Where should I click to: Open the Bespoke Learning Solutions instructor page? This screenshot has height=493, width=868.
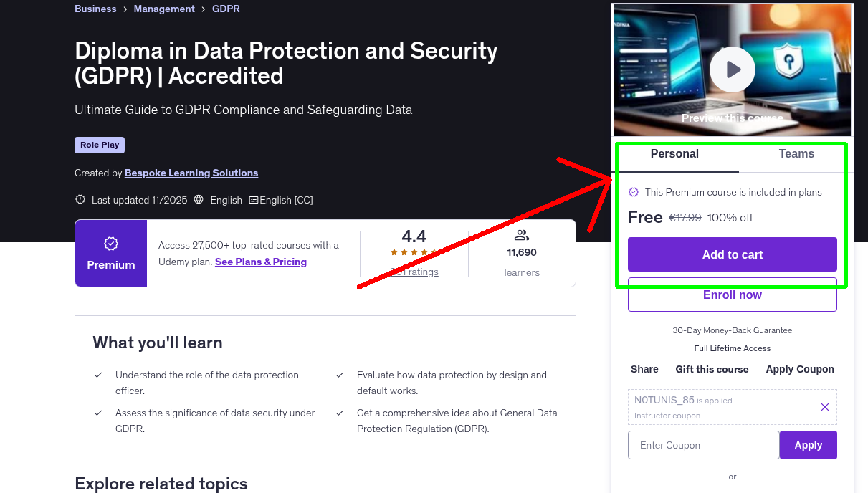pyautogui.click(x=191, y=173)
